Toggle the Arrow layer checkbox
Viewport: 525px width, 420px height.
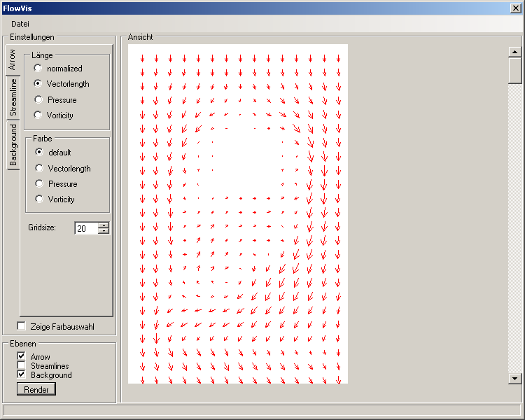[x=22, y=356]
